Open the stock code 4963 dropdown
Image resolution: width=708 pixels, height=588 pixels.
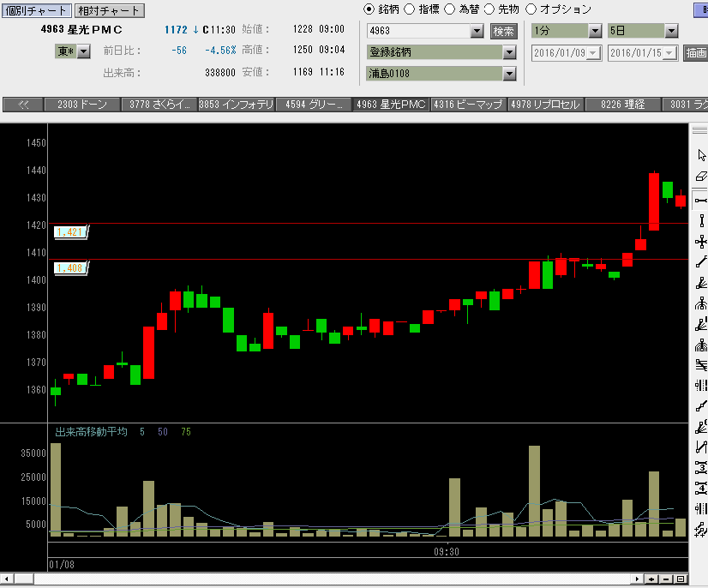tap(477, 31)
